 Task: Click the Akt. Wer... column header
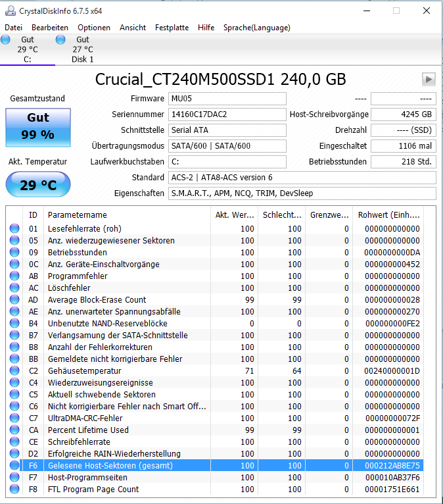click(235, 214)
